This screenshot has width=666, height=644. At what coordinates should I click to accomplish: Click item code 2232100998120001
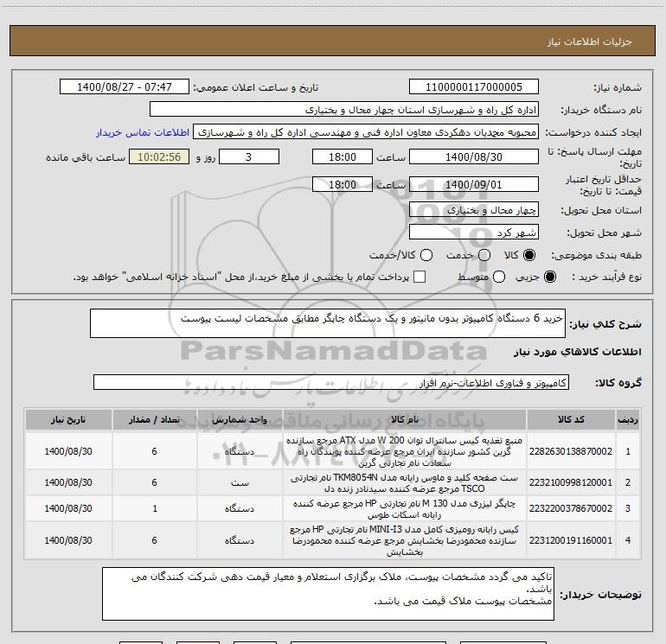point(571,482)
